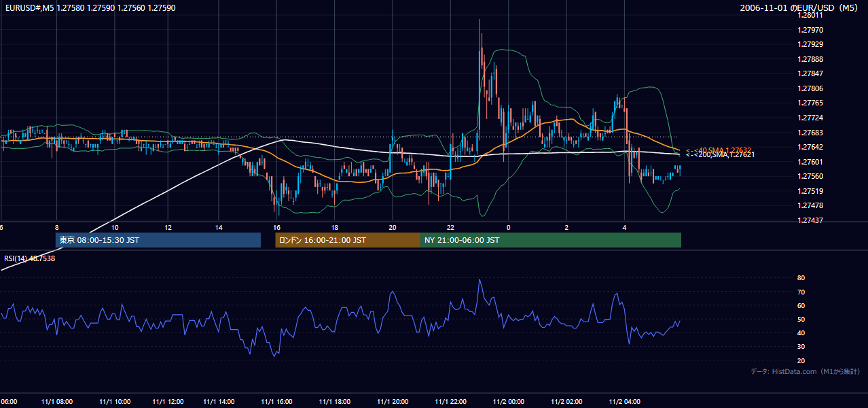
Task: Click hour label 14 under the price chart
Action: [x=219, y=227]
